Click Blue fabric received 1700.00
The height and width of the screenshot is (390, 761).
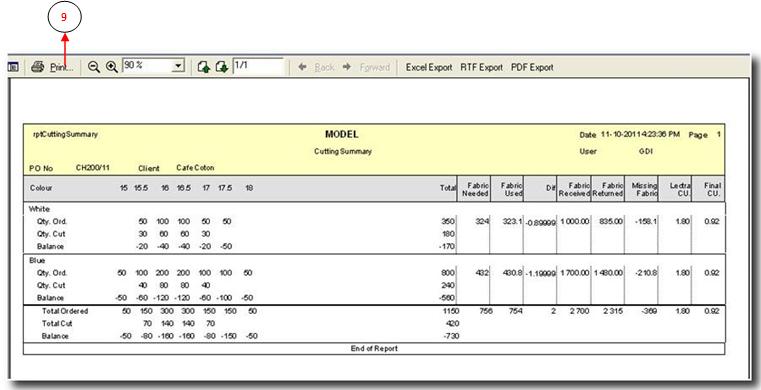tap(575, 273)
